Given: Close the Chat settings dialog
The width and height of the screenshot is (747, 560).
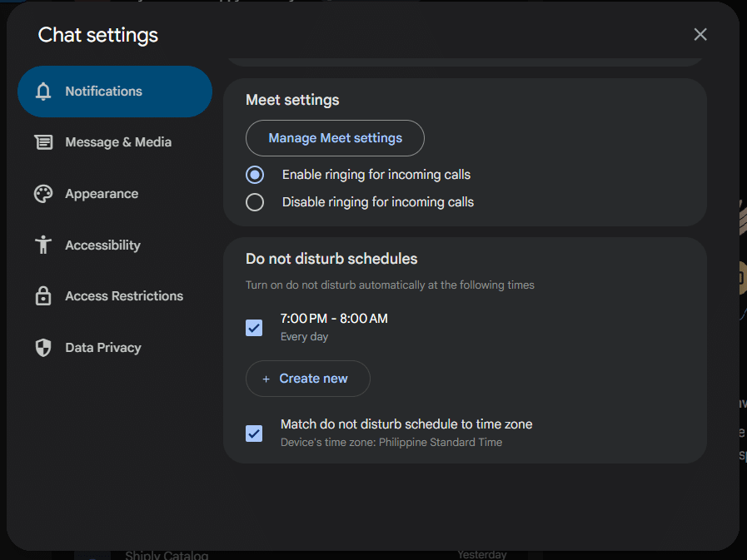Looking at the screenshot, I should (700, 34).
